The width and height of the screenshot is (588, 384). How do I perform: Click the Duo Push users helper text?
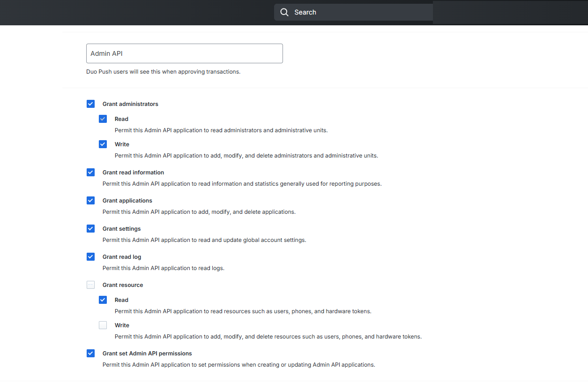pyautogui.click(x=164, y=72)
